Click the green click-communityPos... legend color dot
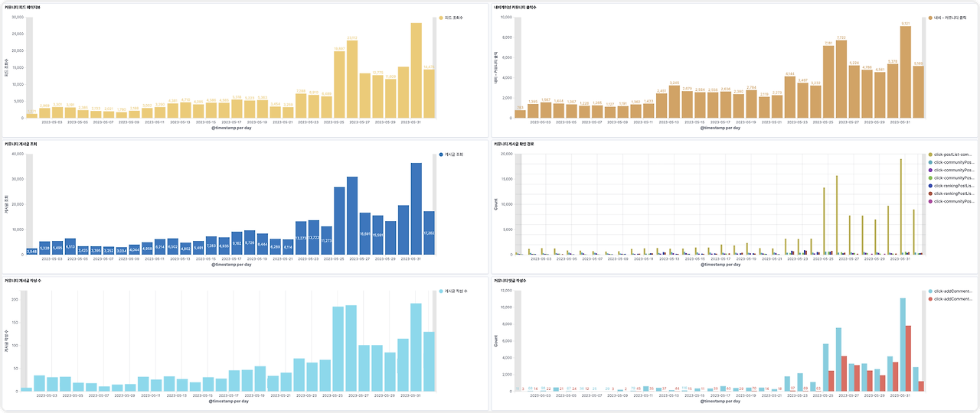The width and height of the screenshot is (980, 413). click(x=929, y=177)
